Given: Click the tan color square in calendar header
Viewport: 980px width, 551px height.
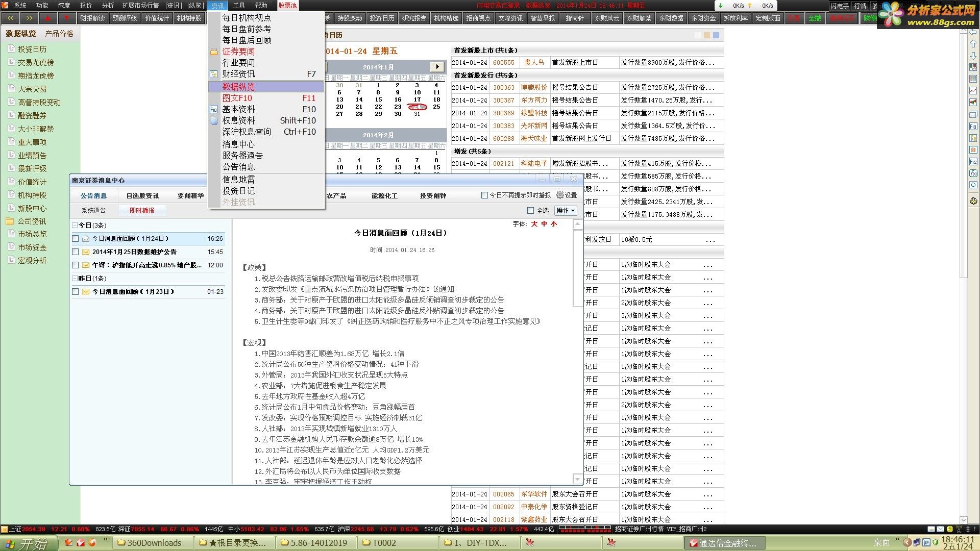Looking at the screenshot, I should click(x=707, y=35).
